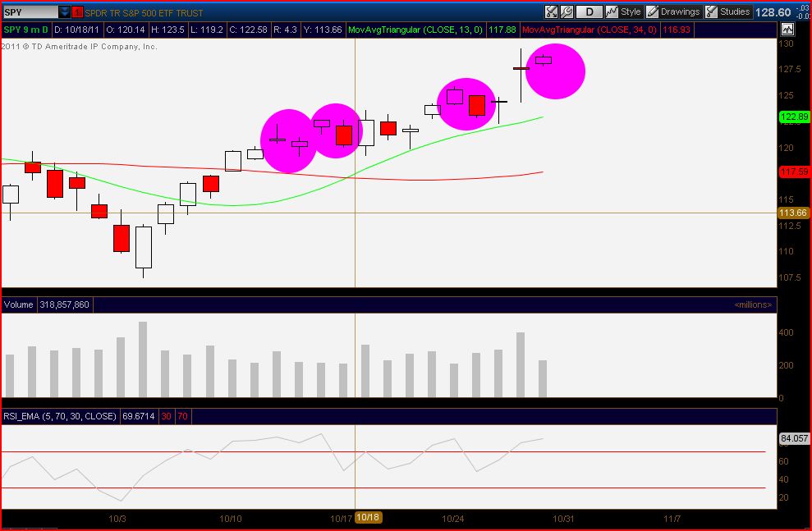Open the Style menu
Image resolution: width=812 pixels, height=531 pixels.
(623, 12)
